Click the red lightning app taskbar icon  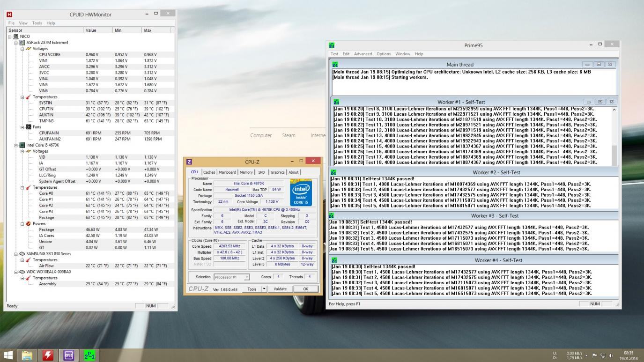(x=48, y=355)
